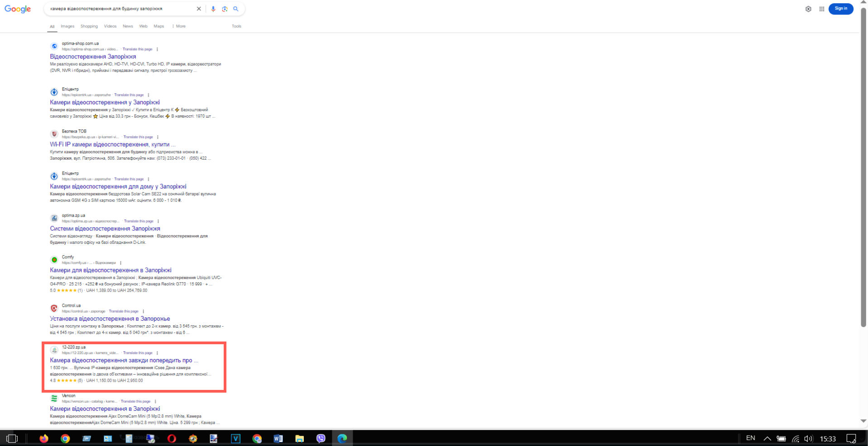
Task: Open Камера відеоспостереження завжди попередить про result
Action: pyautogui.click(x=124, y=360)
